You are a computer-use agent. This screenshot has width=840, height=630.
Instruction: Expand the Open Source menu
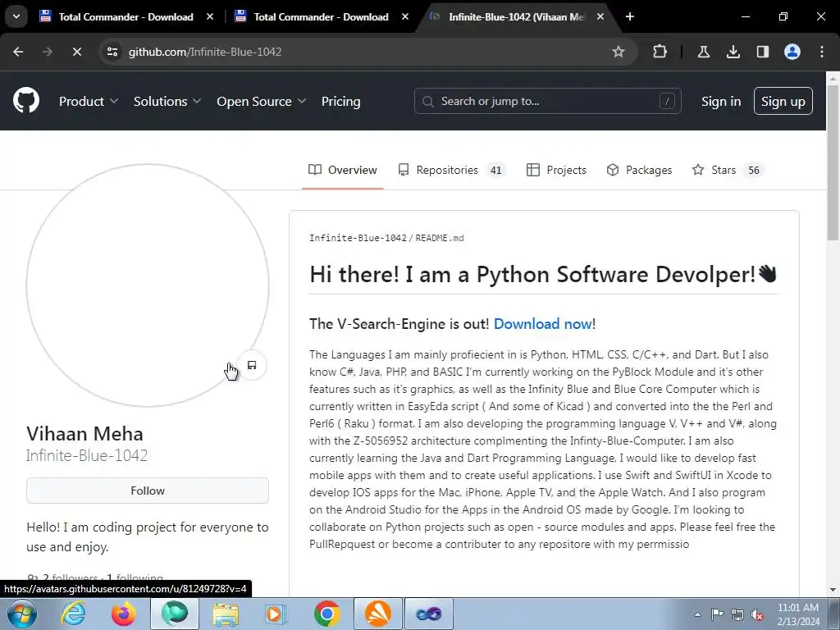click(x=262, y=101)
